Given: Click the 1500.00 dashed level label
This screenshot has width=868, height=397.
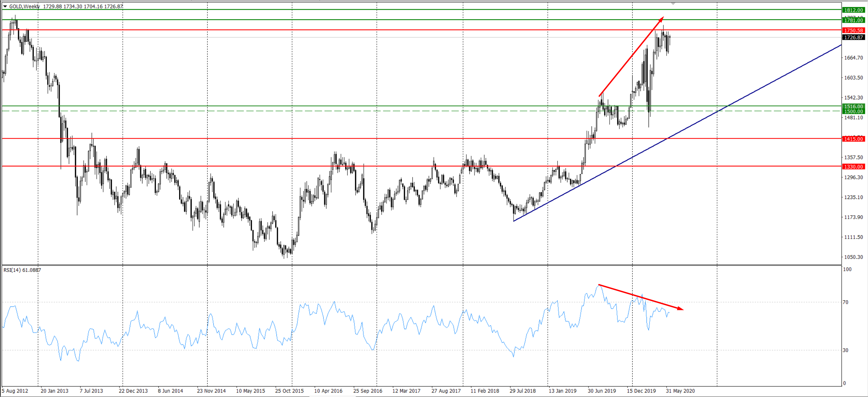Looking at the screenshot, I should point(853,112).
